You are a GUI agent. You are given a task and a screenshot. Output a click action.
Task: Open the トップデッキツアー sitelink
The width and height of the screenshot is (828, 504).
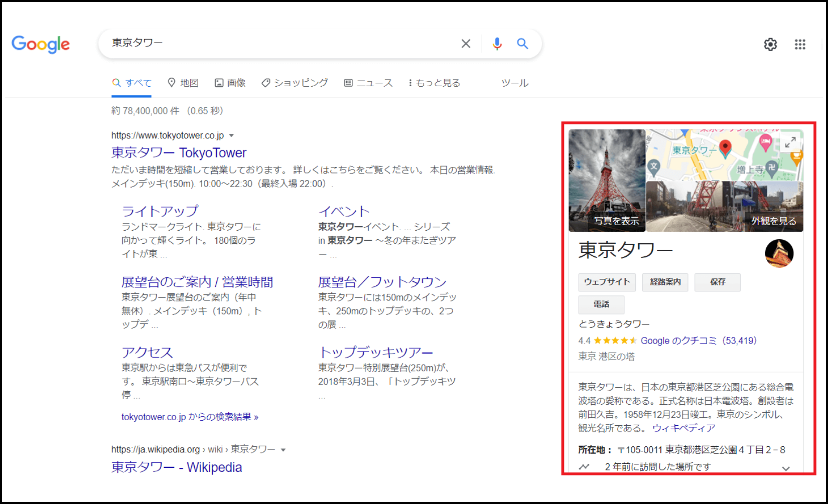pyautogui.click(x=376, y=352)
